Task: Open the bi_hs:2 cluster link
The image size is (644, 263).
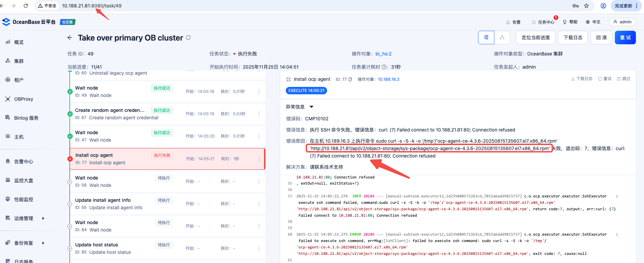Action: [383, 54]
